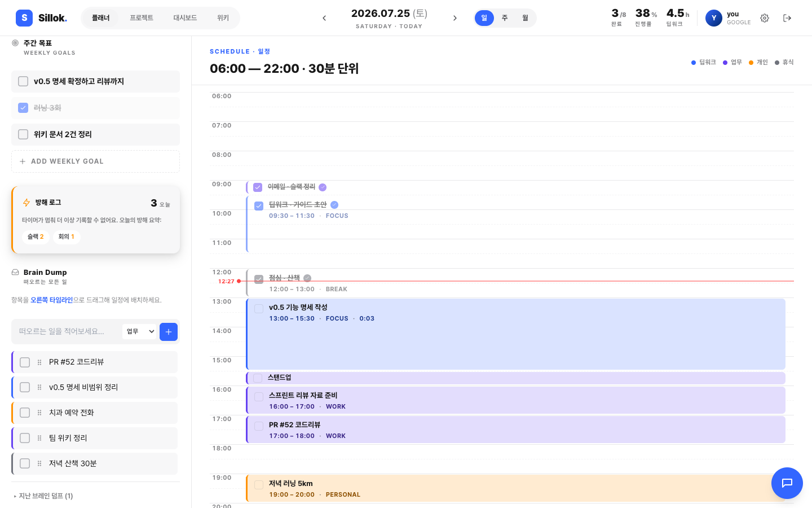Image resolution: width=812 pixels, height=508 pixels.
Task: Check brain dump item 치과 예약 전화
Action: tap(25, 413)
